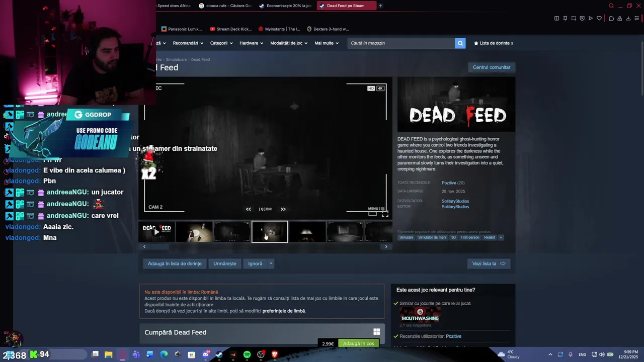
Task: Open the preferințele de limbă link
Action: (284, 311)
